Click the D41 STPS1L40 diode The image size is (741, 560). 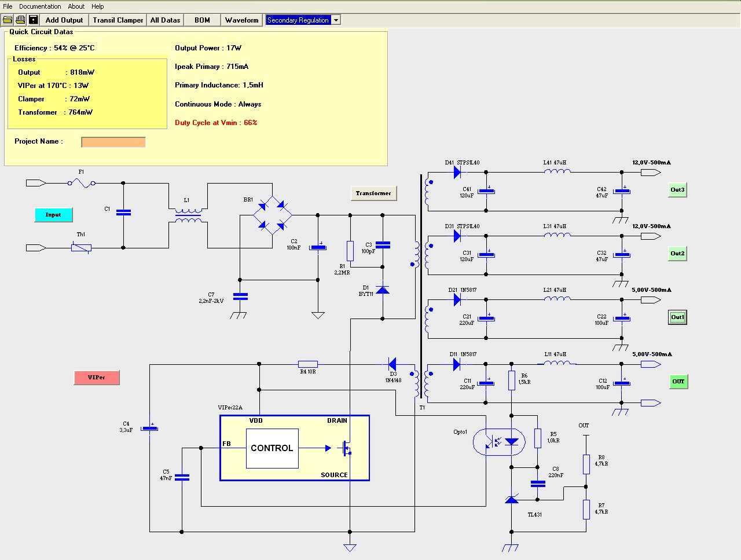click(x=457, y=173)
